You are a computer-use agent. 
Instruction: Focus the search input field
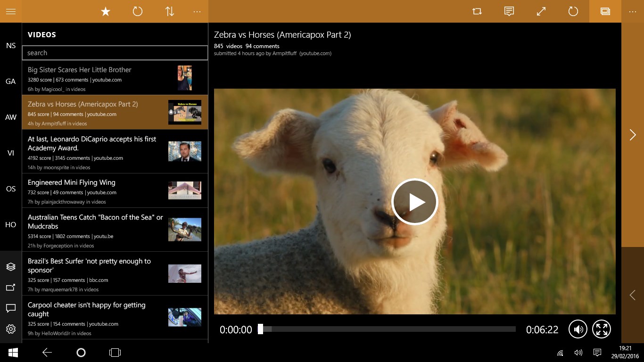point(115,53)
